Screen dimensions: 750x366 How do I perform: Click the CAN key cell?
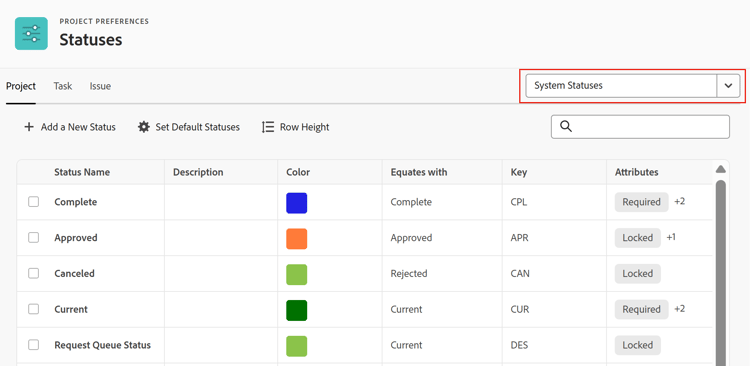520,274
